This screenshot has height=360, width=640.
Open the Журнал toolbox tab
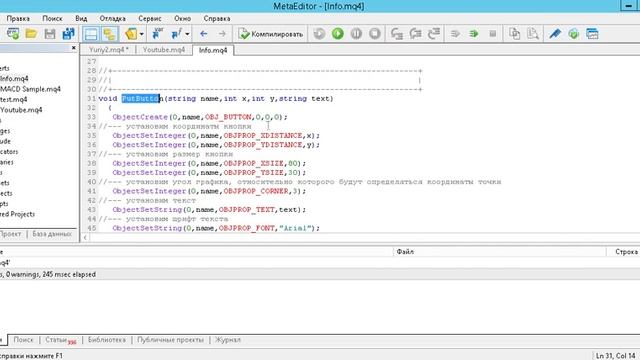pos(228,340)
